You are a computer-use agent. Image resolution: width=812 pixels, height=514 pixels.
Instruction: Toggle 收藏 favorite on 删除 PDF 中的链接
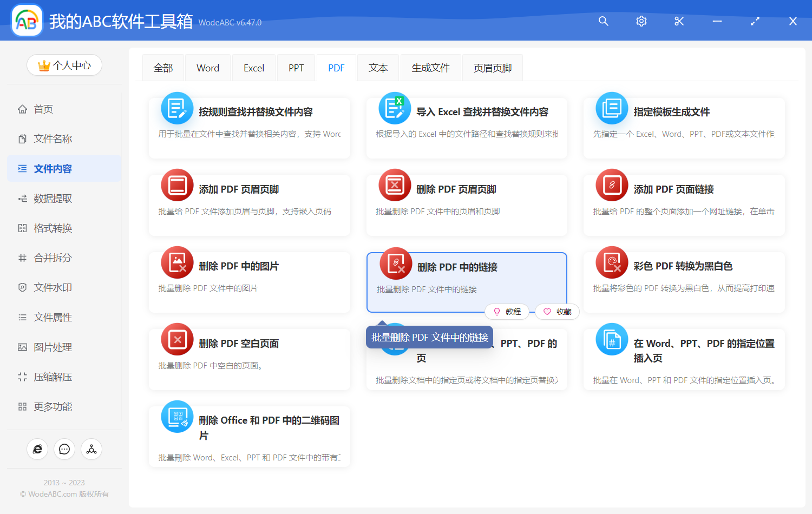tap(556, 312)
